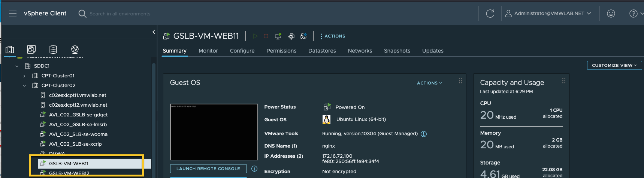Switch to Storage inventory view
This screenshot has width=644, height=178.
click(x=53, y=49)
